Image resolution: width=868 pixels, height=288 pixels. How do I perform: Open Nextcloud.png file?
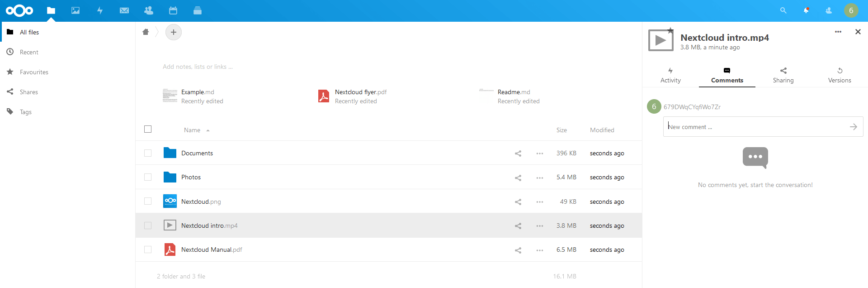click(201, 202)
